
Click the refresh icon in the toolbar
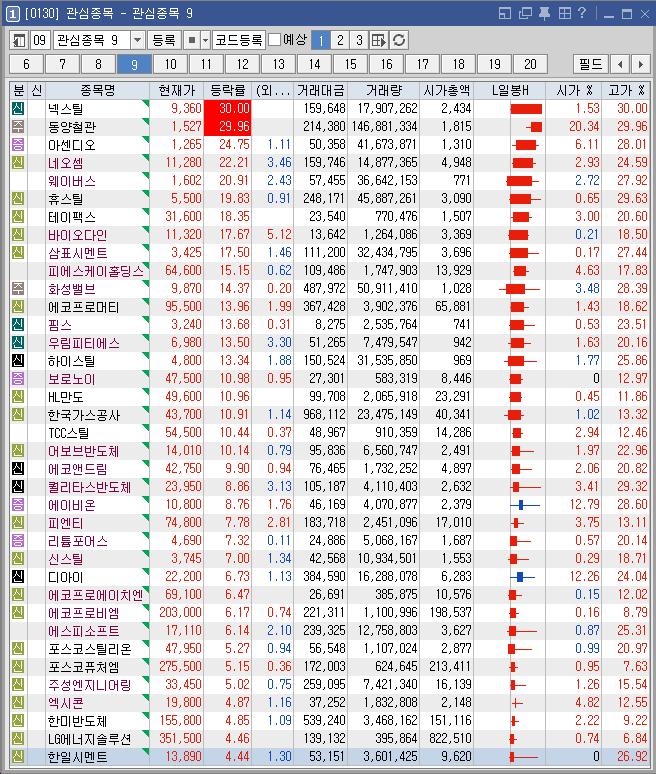click(x=399, y=40)
